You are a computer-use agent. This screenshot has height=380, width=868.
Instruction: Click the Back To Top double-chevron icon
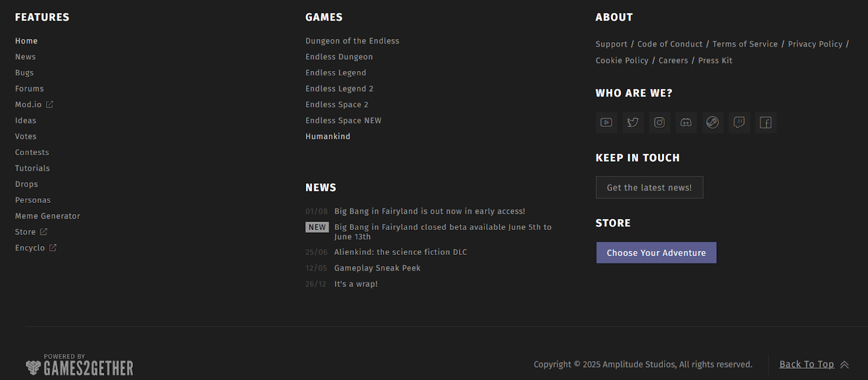(x=844, y=365)
